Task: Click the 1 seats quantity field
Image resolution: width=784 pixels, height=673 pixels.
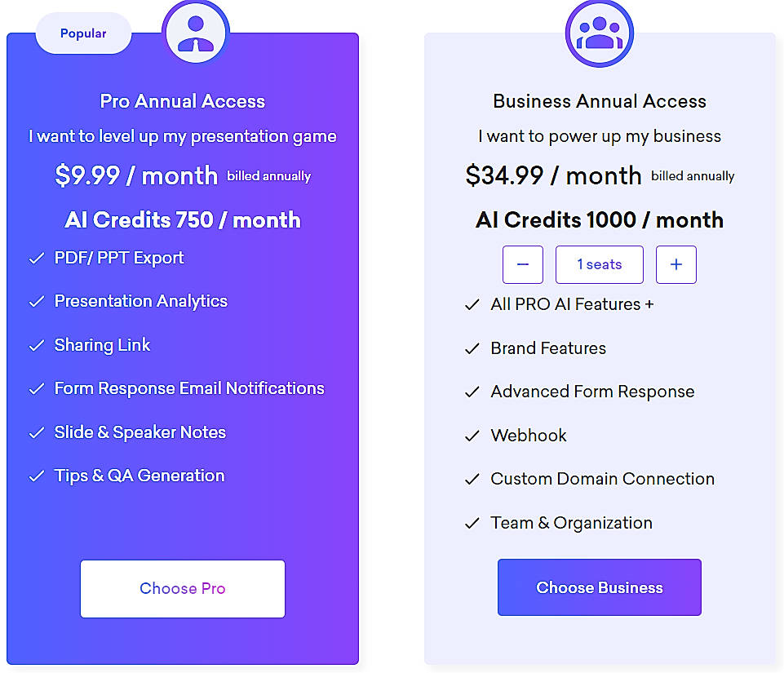Action: pyautogui.click(x=599, y=264)
